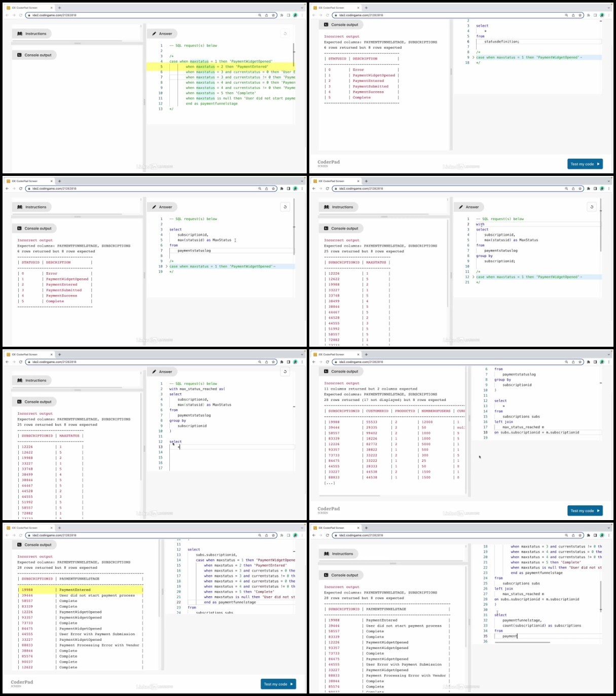Viewport: 616px width, 696px height.
Task: Profile avatar icon in max_status_reached window
Action: 295,362
